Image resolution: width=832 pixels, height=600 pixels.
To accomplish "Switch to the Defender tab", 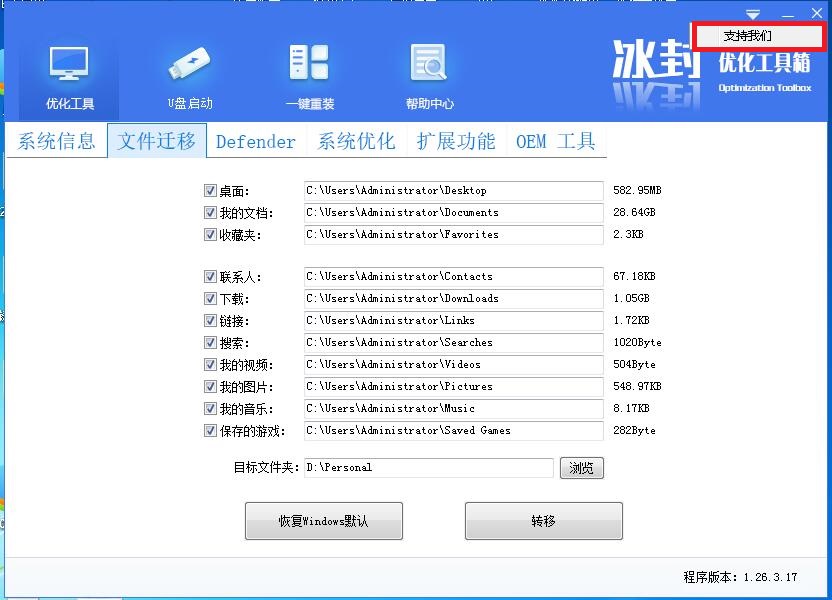I will (x=256, y=142).
